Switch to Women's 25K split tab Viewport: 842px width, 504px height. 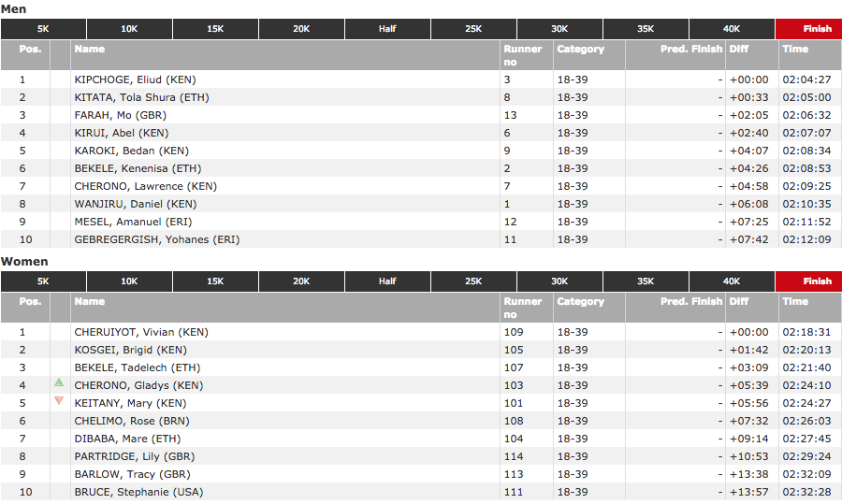click(473, 281)
